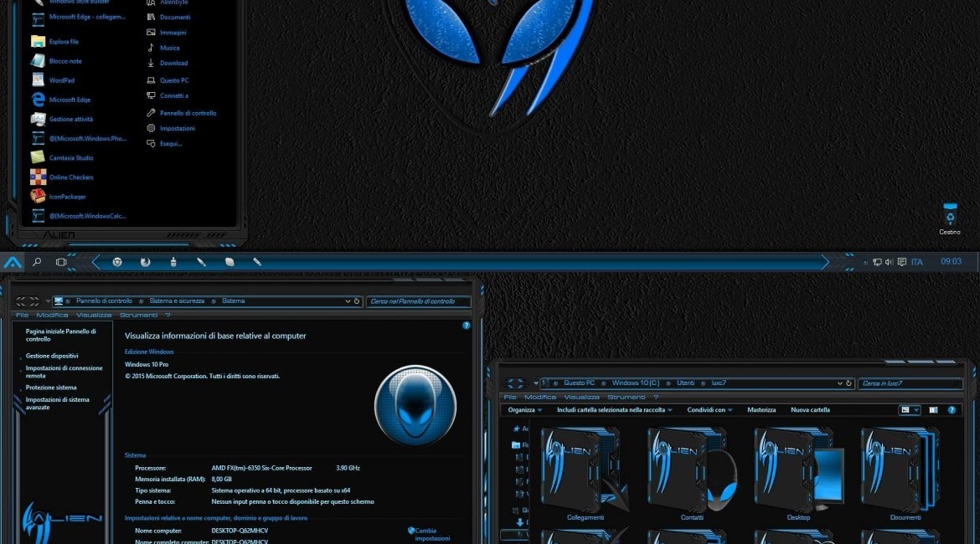Viewport: 980px width, 544px height.
Task: Click Sistema e sicurezza in the address breadcrumb
Action: (177, 301)
